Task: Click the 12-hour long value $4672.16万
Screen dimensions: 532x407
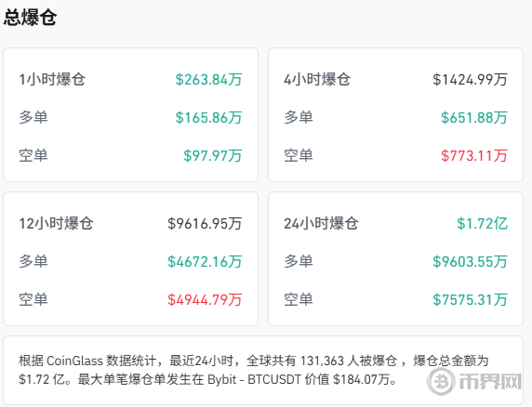Action: coord(205,262)
